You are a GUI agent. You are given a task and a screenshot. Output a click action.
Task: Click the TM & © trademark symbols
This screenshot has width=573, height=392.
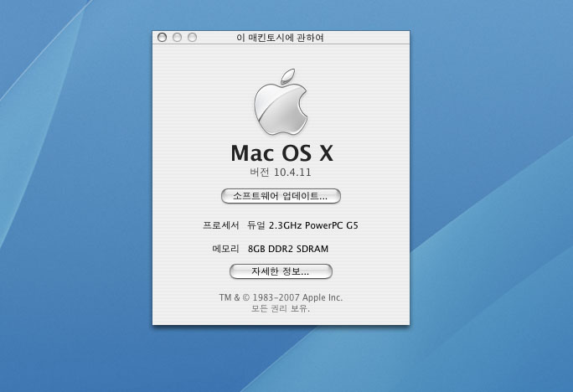[233, 297]
